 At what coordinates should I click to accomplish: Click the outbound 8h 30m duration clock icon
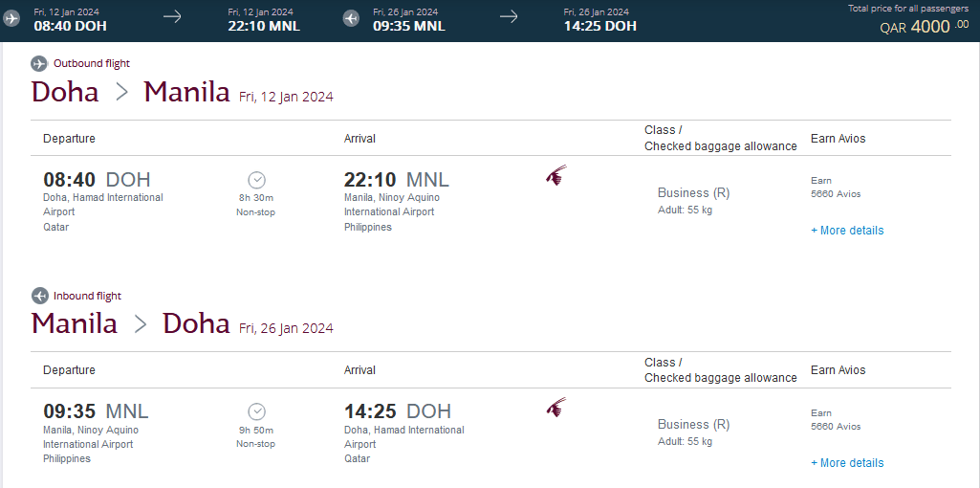click(256, 180)
